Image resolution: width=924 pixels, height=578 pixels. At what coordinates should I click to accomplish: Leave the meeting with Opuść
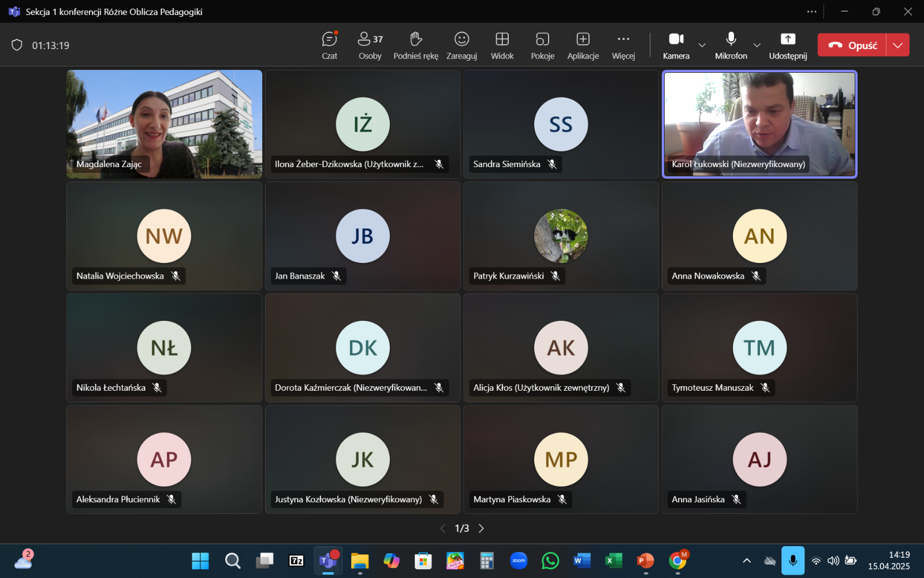pos(852,45)
